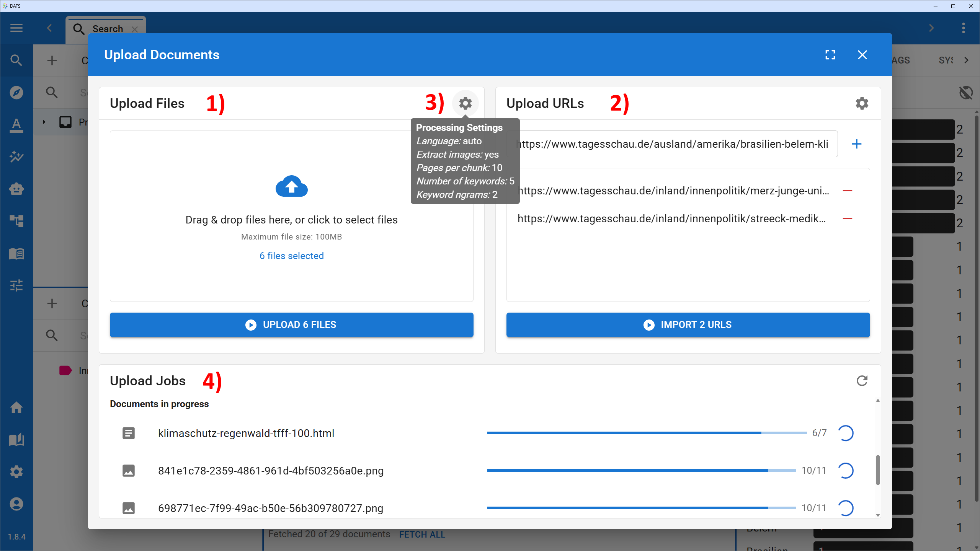This screenshot has height=551, width=980.
Task: Open the robot assistant icon in sidebar
Action: pyautogui.click(x=16, y=189)
